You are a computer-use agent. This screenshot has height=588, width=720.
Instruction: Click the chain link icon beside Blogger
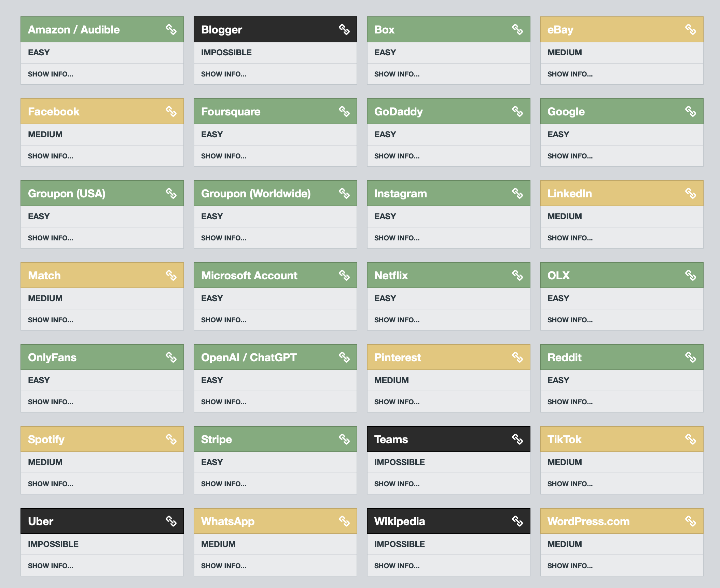click(x=344, y=29)
